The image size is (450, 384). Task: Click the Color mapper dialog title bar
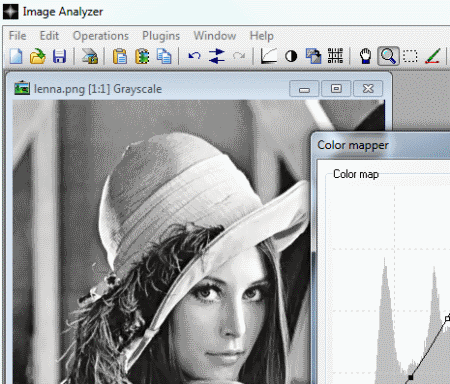(381, 145)
